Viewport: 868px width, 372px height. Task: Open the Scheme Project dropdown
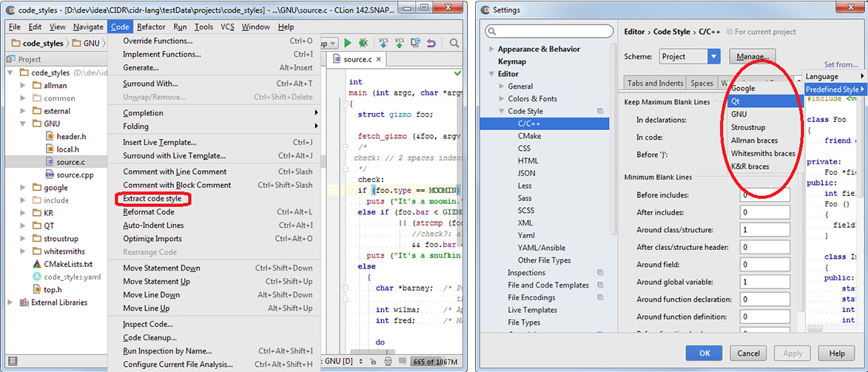click(690, 56)
